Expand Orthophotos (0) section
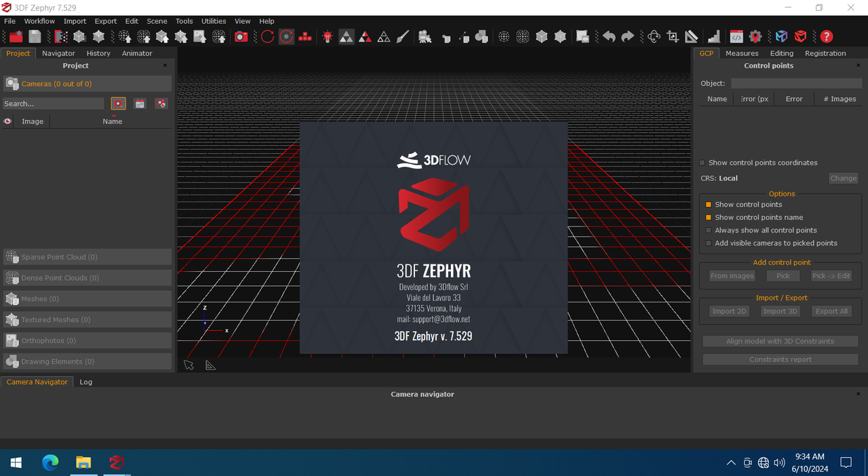 (87, 341)
